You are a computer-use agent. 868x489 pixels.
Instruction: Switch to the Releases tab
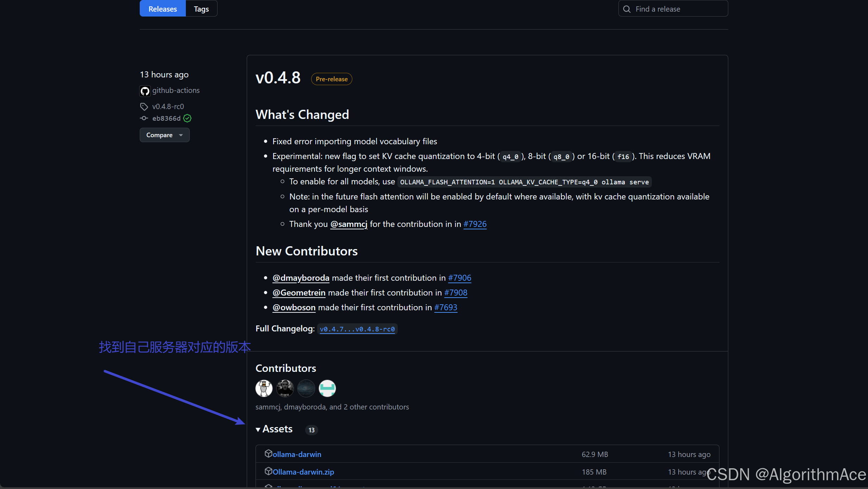click(163, 9)
